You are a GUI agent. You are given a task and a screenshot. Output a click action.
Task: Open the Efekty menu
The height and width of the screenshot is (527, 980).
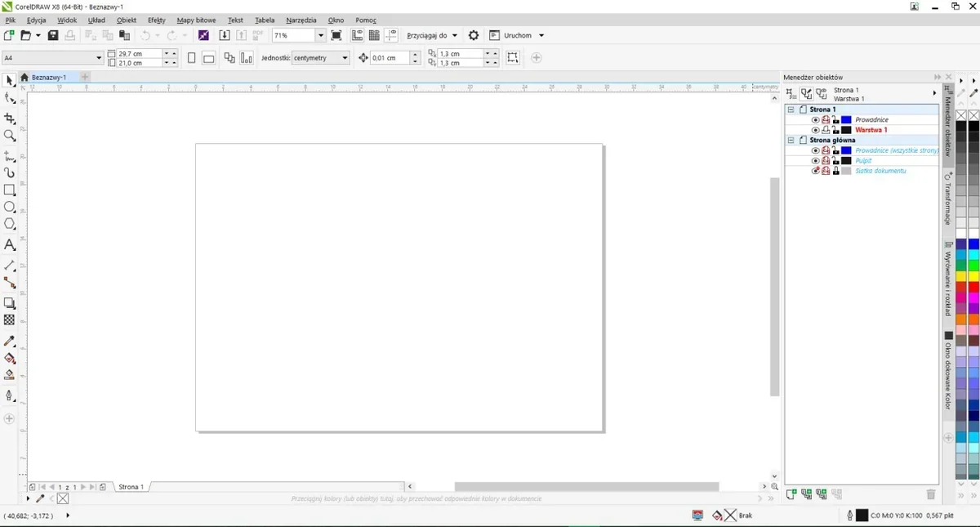coord(157,20)
